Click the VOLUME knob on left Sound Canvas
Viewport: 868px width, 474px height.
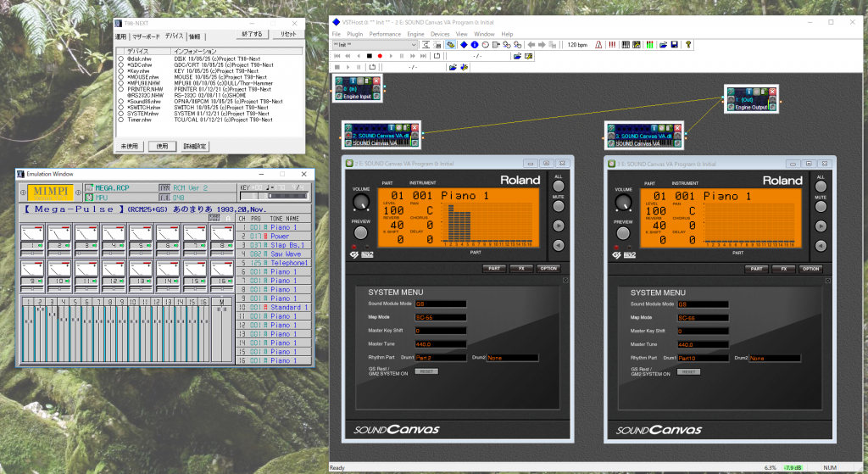(361, 202)
